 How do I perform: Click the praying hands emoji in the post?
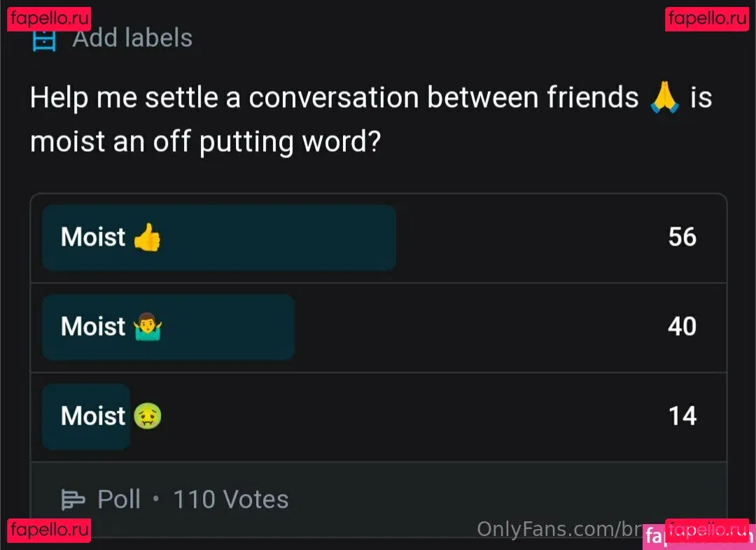pos(664,97)
